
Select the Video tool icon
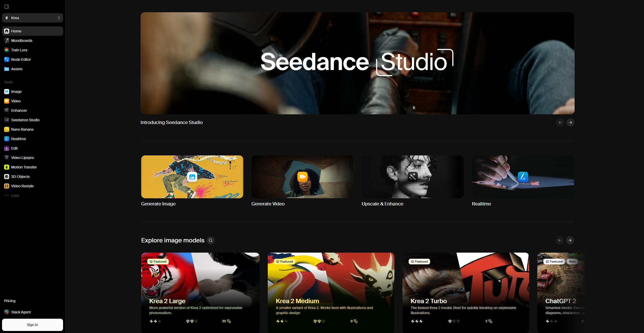(7, 101)
